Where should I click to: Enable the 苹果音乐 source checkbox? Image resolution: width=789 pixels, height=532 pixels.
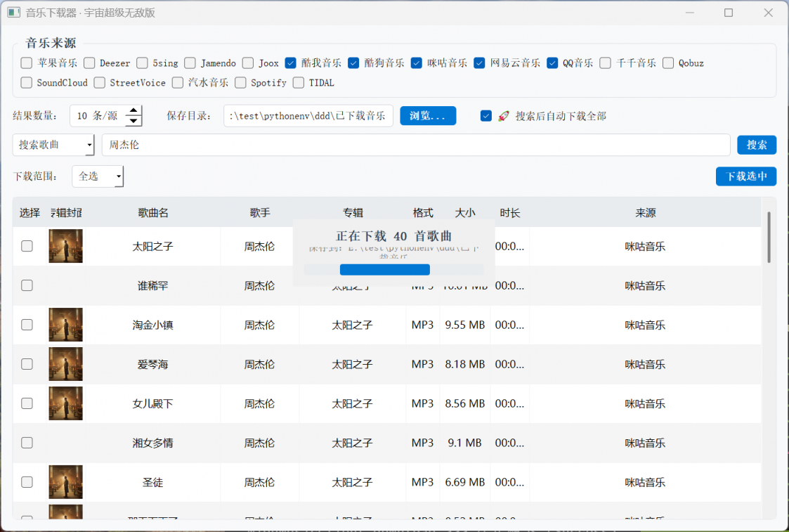tap(27, 63)
